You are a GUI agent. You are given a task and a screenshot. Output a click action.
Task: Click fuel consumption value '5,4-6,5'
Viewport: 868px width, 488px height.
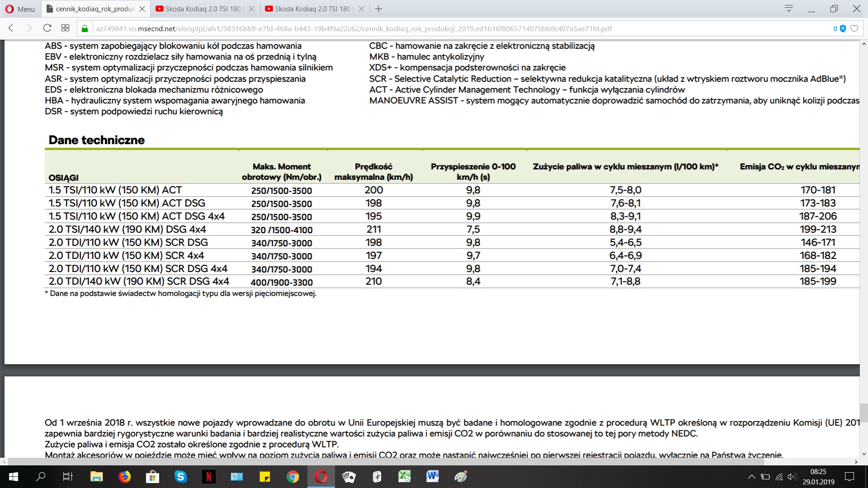626,242
